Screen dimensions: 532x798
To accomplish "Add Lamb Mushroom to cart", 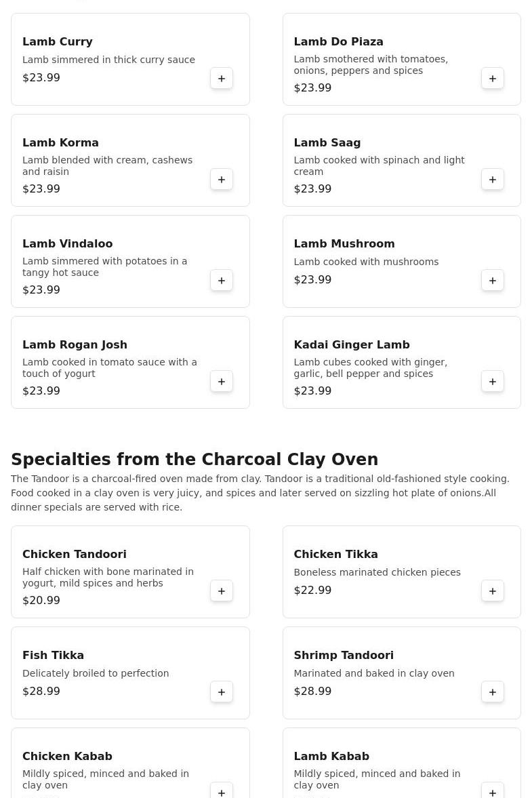I will pyautogui.click(x=493, y=281).
